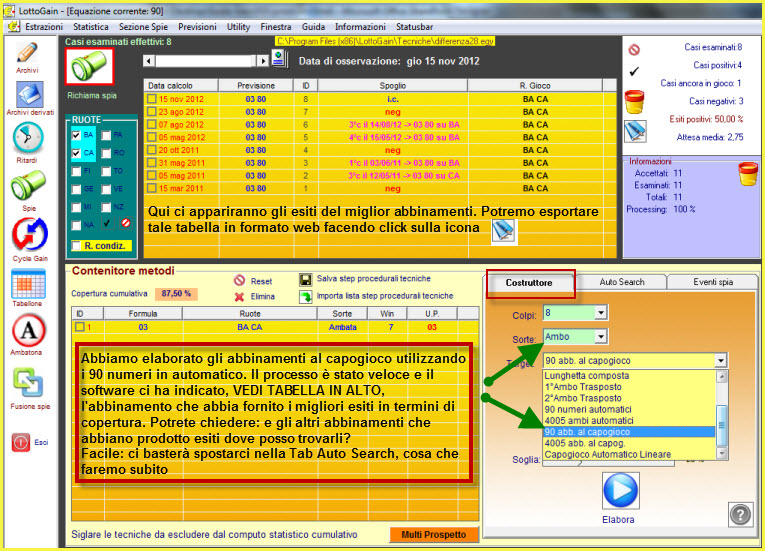Click the Richiama spia flashlight button
Screen dimensions: 765x551
point(90,66)
